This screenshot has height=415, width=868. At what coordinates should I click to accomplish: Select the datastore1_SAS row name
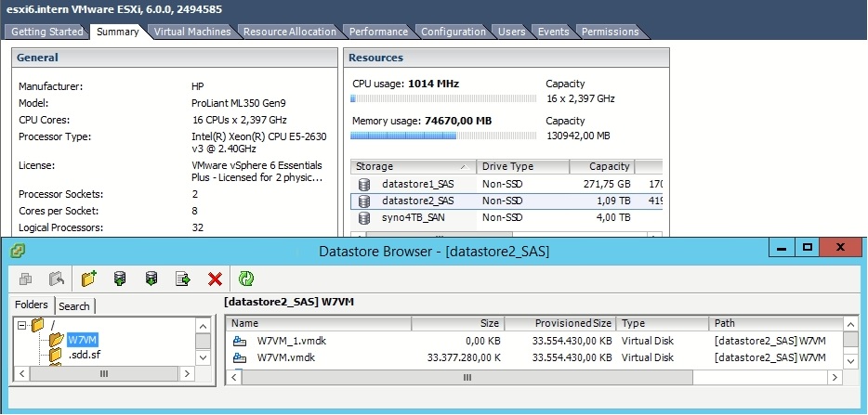click(x=418, y=184)
